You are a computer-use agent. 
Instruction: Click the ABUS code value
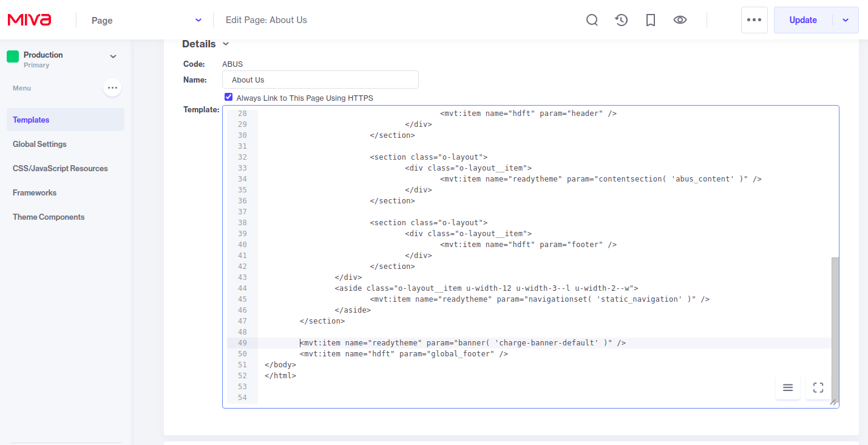232,64
